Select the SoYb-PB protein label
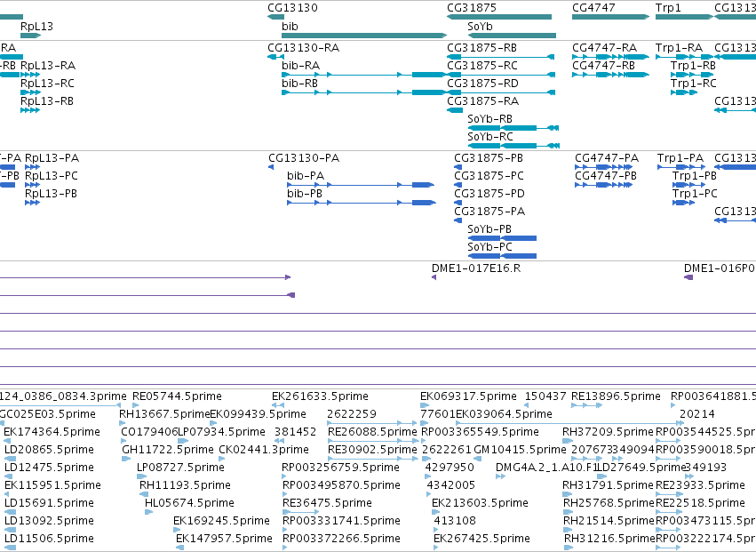Screen dimensions: 756x552 pyautogui.click(x=489, y=229)
